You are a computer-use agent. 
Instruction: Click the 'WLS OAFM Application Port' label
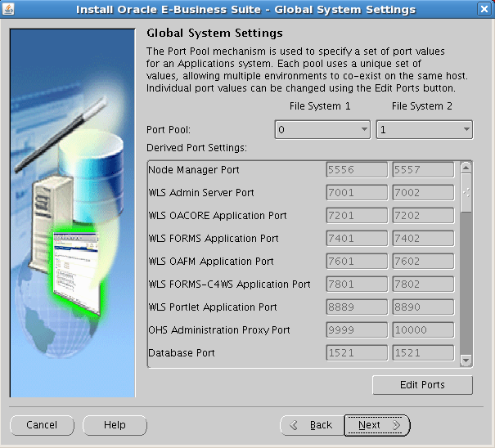pos(211,262)
